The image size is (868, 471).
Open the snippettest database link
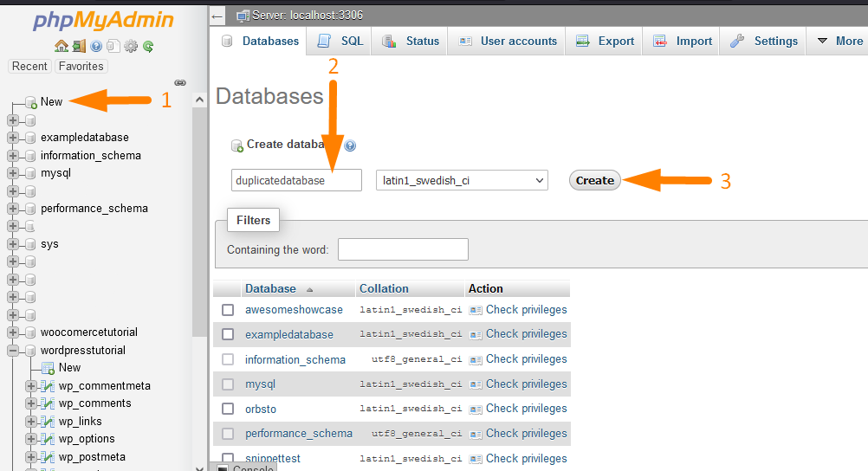pos(273,458)
